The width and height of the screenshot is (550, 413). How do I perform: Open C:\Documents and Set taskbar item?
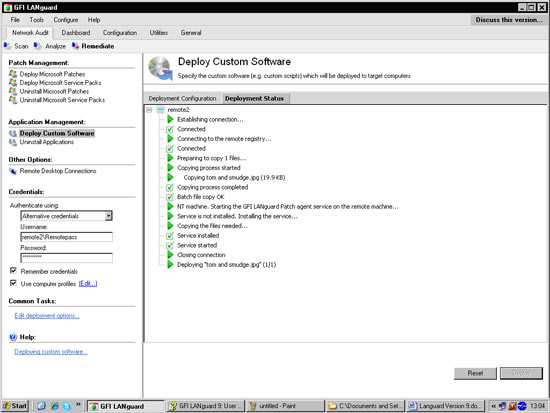(x=365, y=406)
